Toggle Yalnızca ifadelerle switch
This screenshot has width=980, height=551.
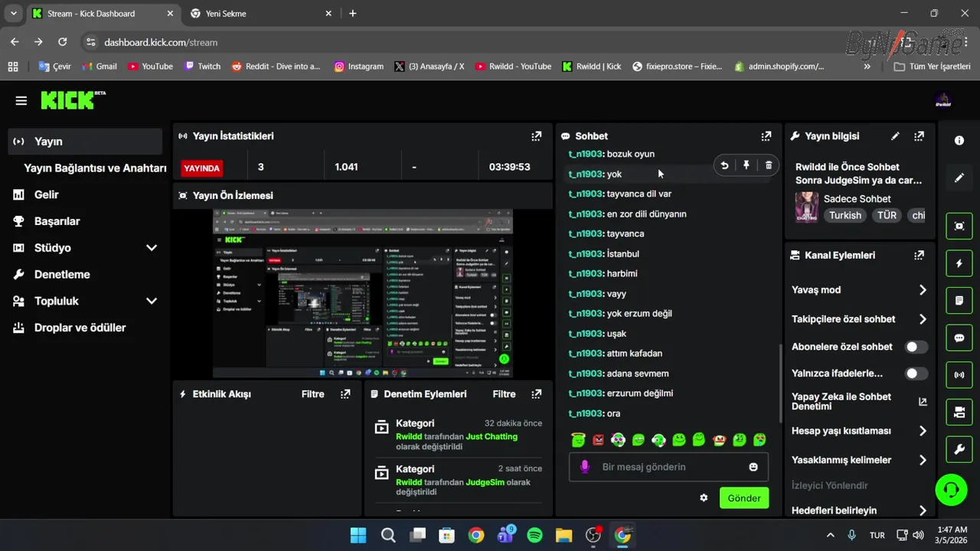(x=916, y=373)
